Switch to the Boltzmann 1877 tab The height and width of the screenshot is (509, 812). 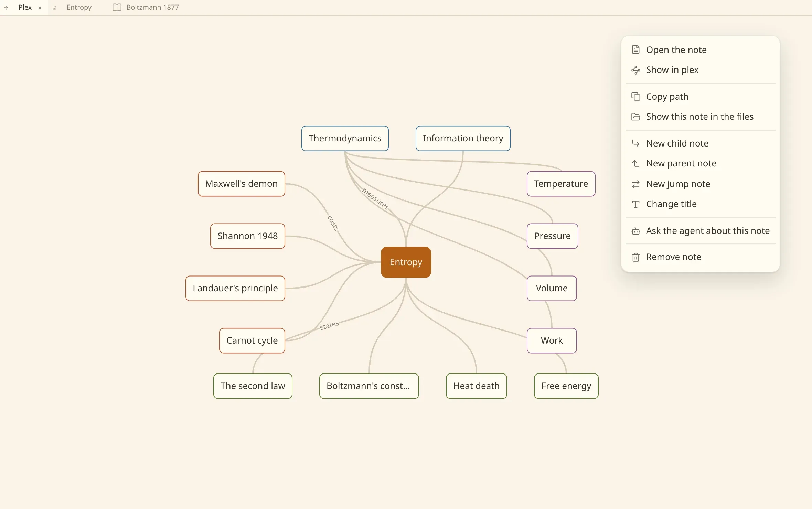pos(146,7)
